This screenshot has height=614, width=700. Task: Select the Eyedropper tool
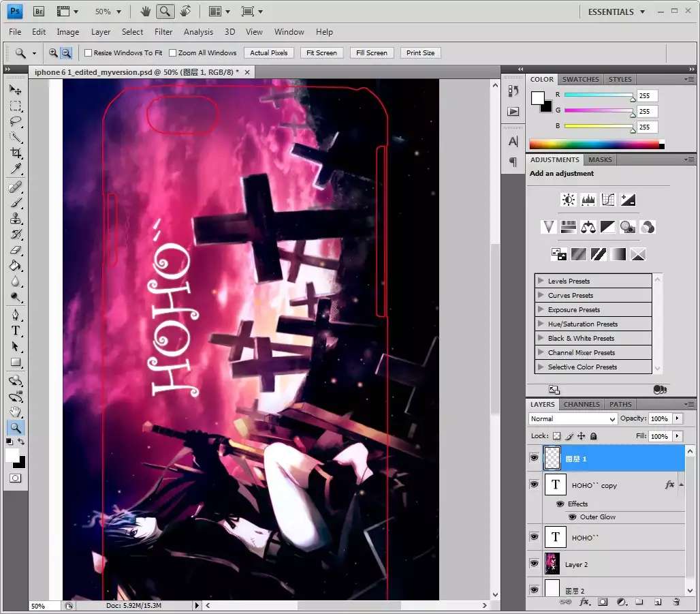(16, 168)
